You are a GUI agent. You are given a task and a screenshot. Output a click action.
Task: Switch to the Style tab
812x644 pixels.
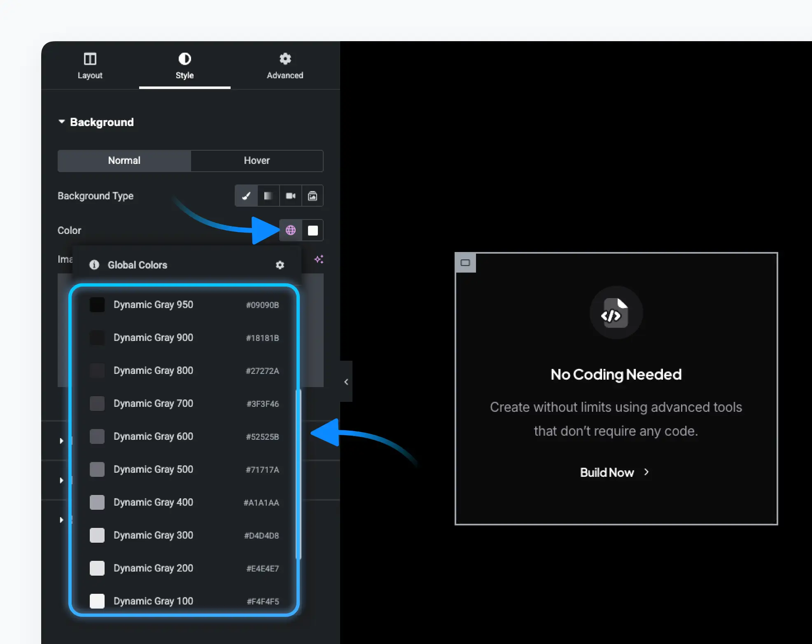(x=184, y=66)
